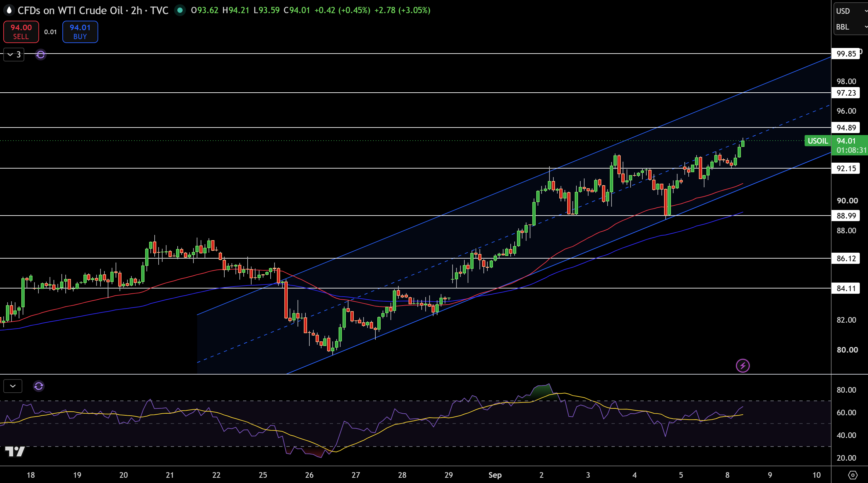The image size is (868, 483).
Task: Click the 88.99 price level label
Action: pyautogui.click(x=846, y=215)
